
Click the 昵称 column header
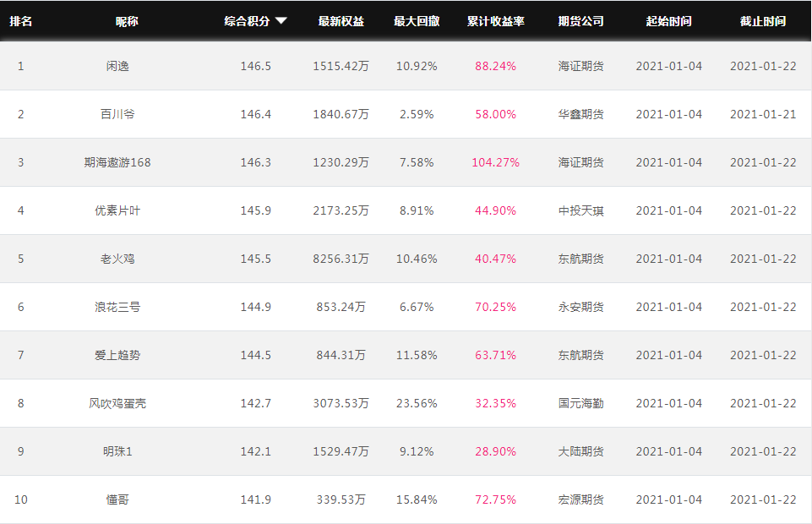[x=127, y=21]
